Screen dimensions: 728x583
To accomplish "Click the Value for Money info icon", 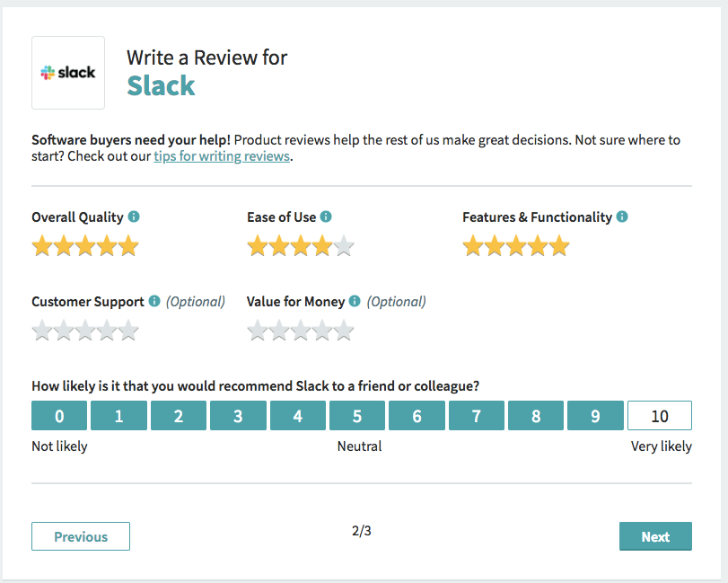I will click(355, 301).
